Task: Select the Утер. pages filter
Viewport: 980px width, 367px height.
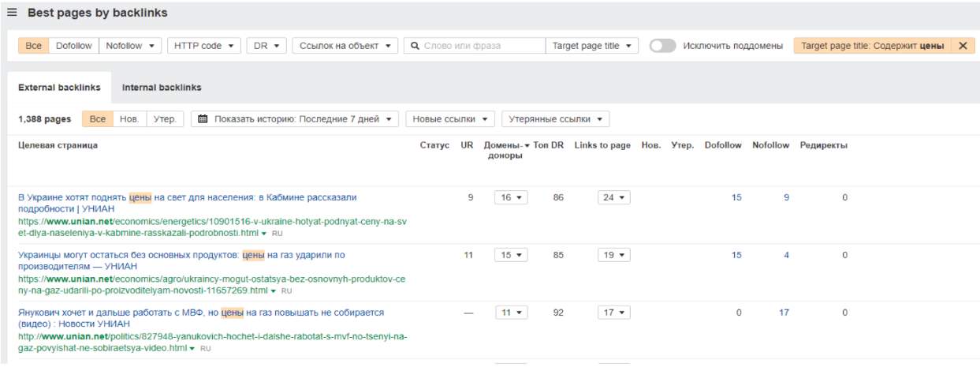Action: click(165, 119)
